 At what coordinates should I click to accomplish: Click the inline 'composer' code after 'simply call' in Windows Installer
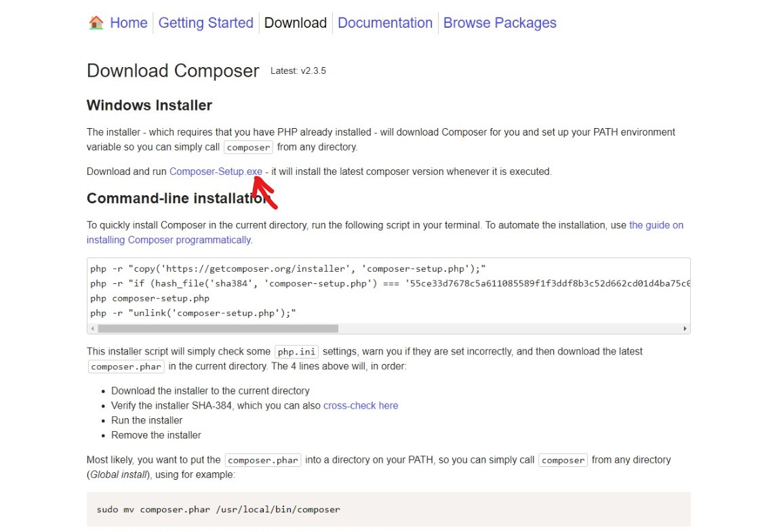click(x=248, y=147)
